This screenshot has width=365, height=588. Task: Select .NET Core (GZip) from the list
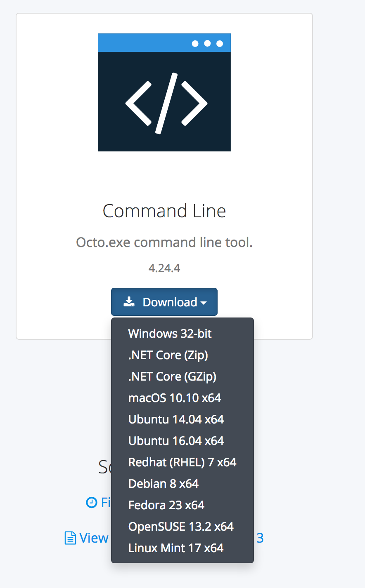[x=172, y=376]
